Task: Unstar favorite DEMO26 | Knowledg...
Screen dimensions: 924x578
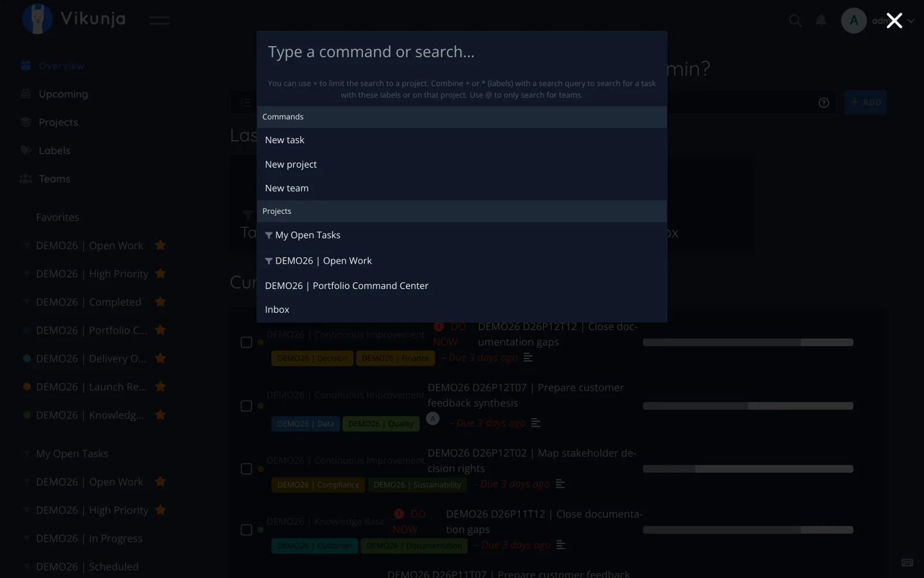Action: tap(161, 414)
